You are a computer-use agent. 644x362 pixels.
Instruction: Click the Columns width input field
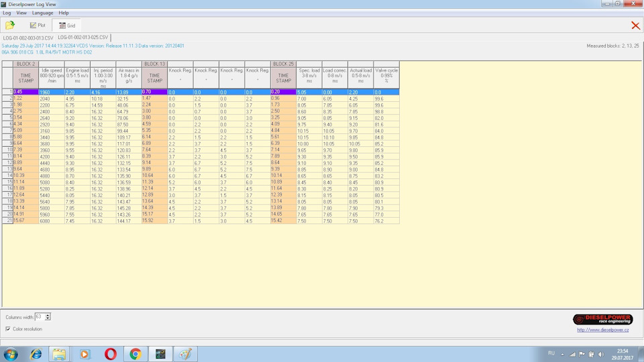coord(40,317)
